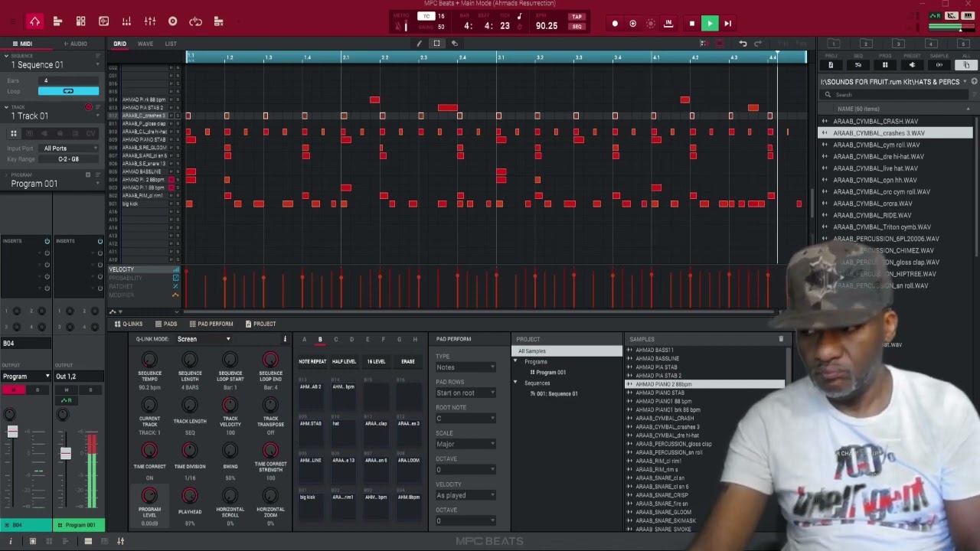Select pad bank B
The height and width of the screenshot is (551, 980).
tap(320, 339)
